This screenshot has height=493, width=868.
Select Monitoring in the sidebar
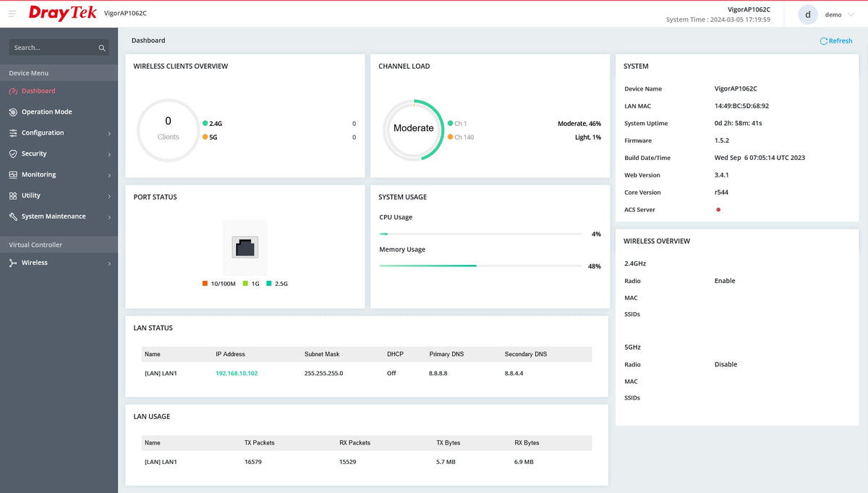38,174
